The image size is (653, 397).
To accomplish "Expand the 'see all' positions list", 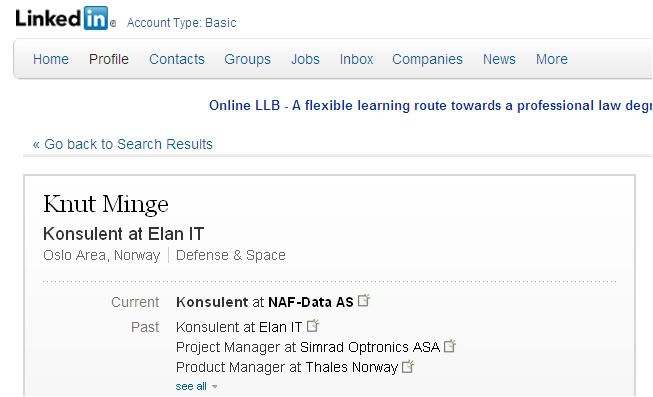I will 197,387.
